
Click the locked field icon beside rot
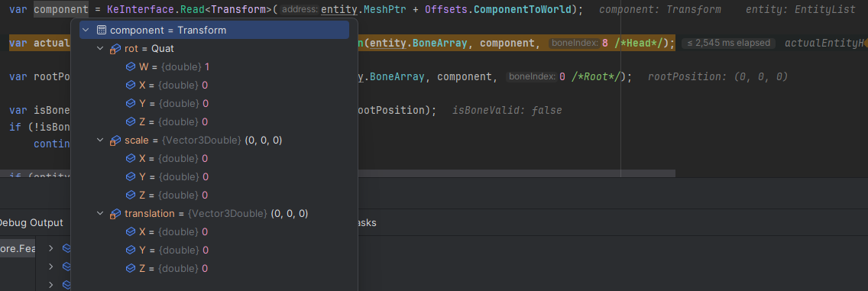(115, 49)
